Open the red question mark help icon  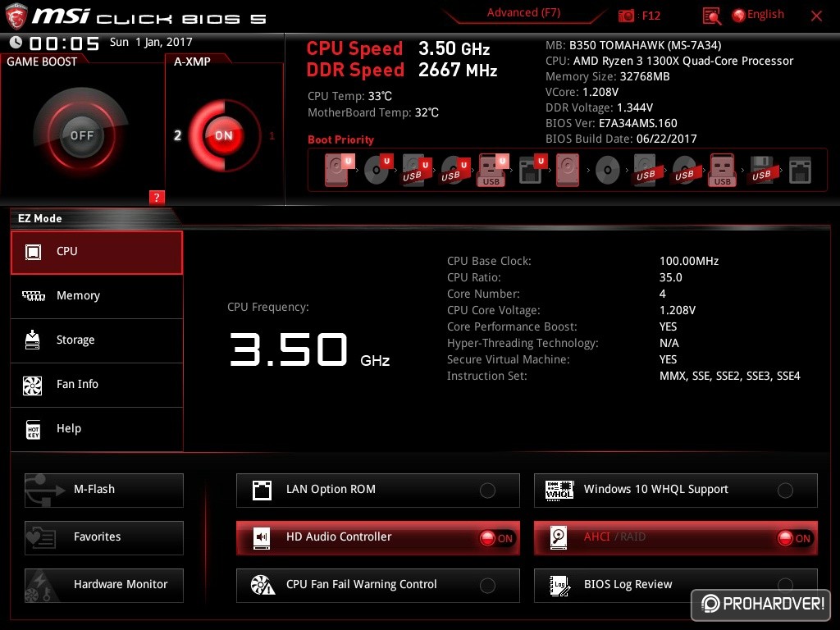tap(157, 197)
